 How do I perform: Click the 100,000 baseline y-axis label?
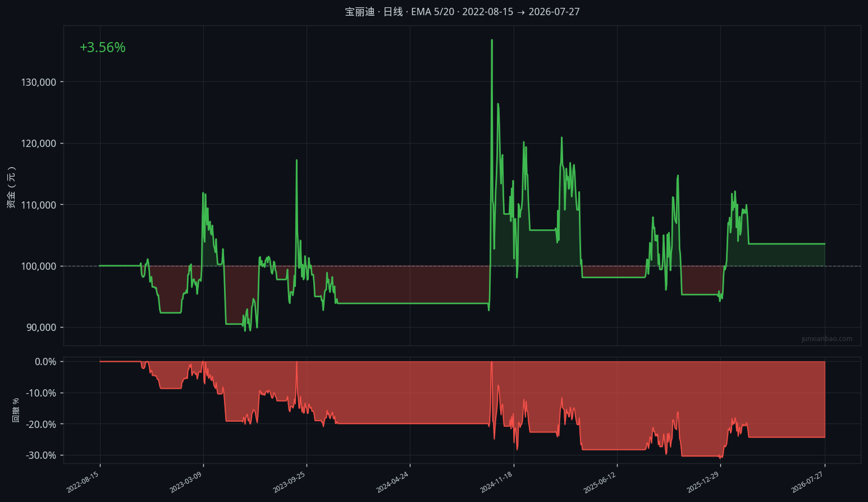[39, 266]
